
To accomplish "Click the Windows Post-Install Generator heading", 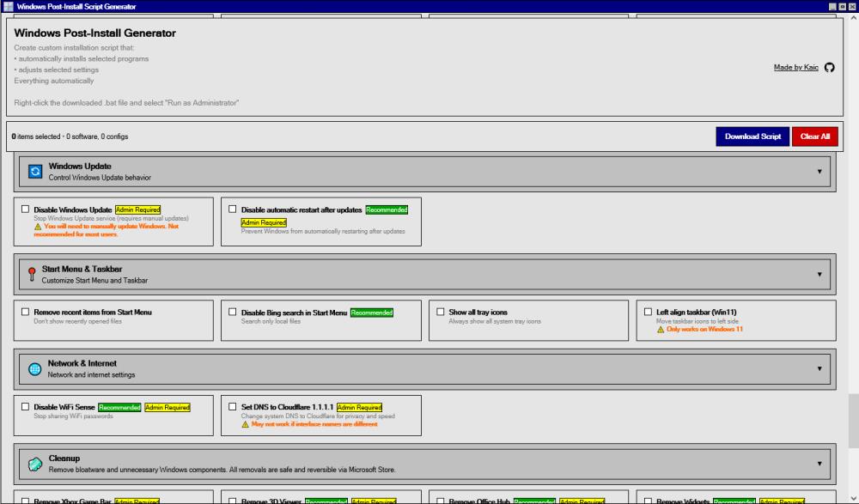I will pos(94,33).
